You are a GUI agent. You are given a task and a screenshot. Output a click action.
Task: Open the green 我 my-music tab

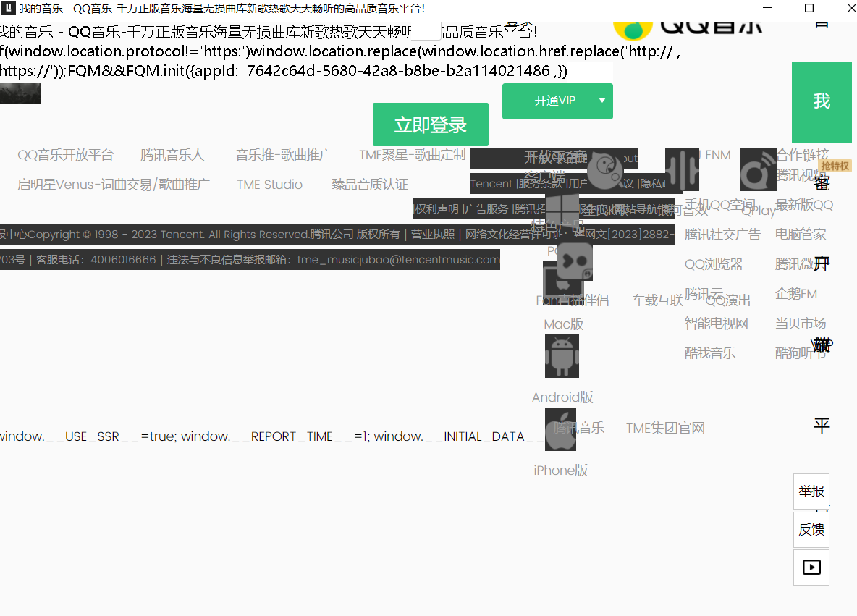[x=822, y=101]
